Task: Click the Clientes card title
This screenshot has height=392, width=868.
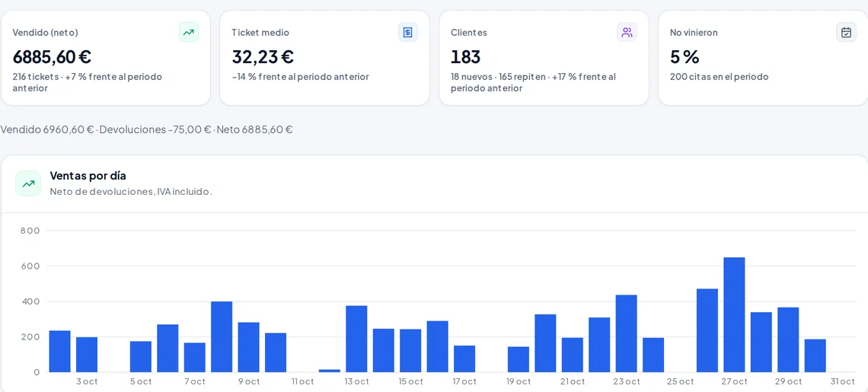Action: (469, 33)
